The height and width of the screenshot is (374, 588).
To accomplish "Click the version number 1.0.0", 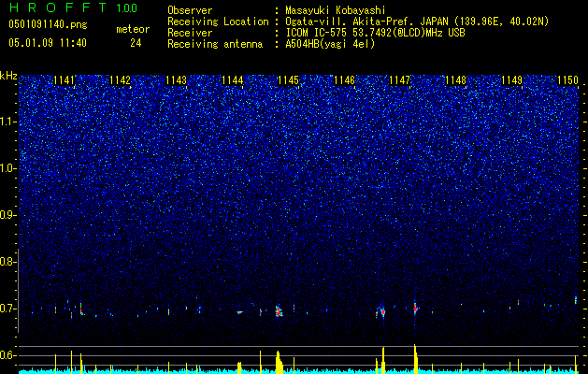I will click(127, 8).
